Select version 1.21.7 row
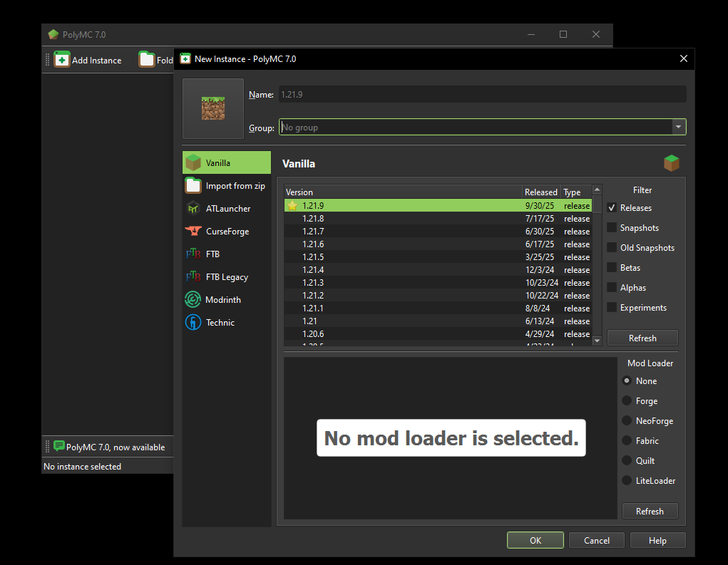728x565 pixels. [438, 231]
